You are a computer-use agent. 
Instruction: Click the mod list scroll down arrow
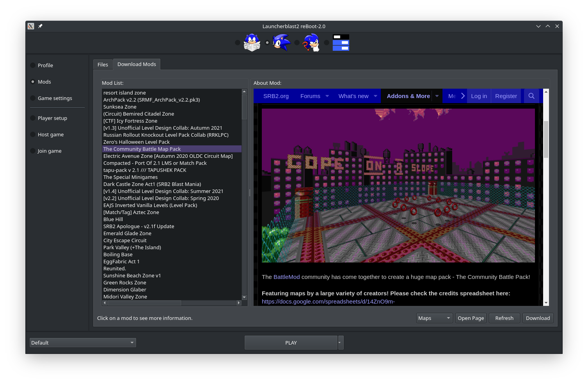(244, 297)
